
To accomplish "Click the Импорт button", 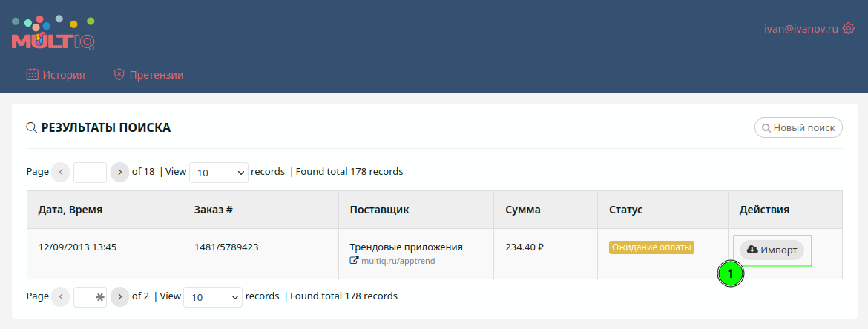I will [772, 250].
